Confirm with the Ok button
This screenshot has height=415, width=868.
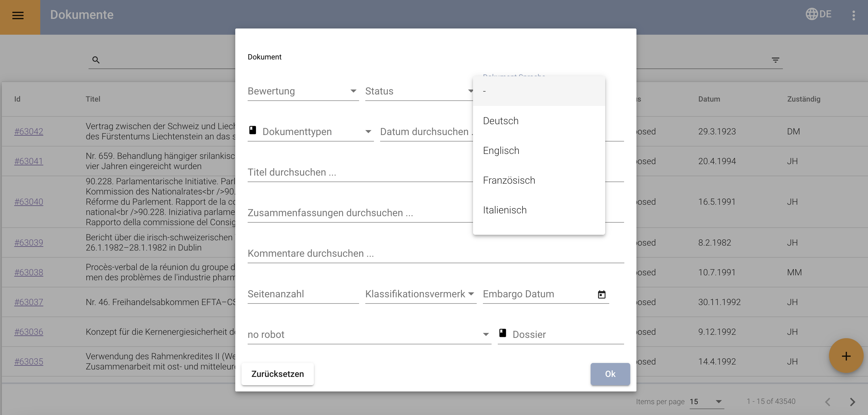(610, 374)
